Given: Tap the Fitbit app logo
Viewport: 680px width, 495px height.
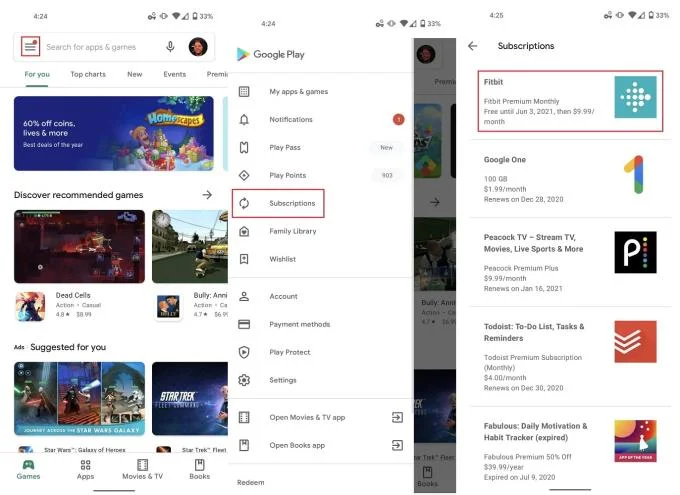Looking at the screenshot, I should 635,97.
